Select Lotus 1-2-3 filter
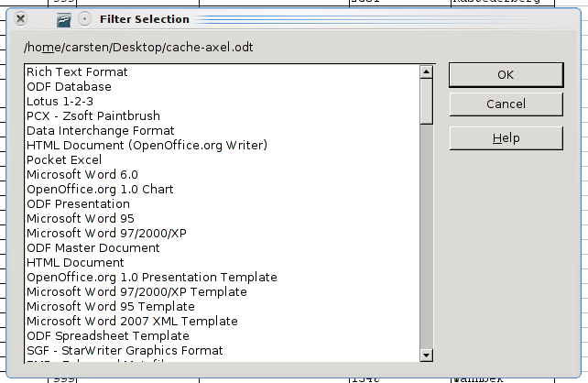Screen dimensions: 588x383 pos(60,102)
